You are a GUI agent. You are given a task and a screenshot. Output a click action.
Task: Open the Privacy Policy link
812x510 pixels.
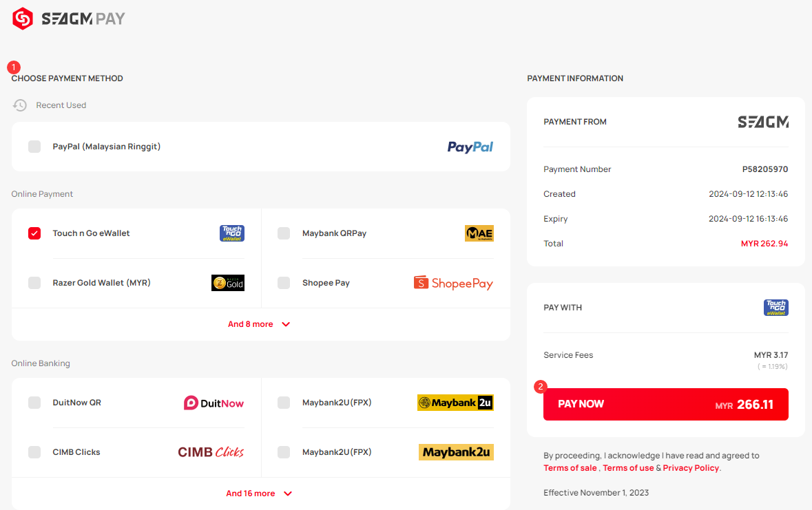[x=691, y=468]
